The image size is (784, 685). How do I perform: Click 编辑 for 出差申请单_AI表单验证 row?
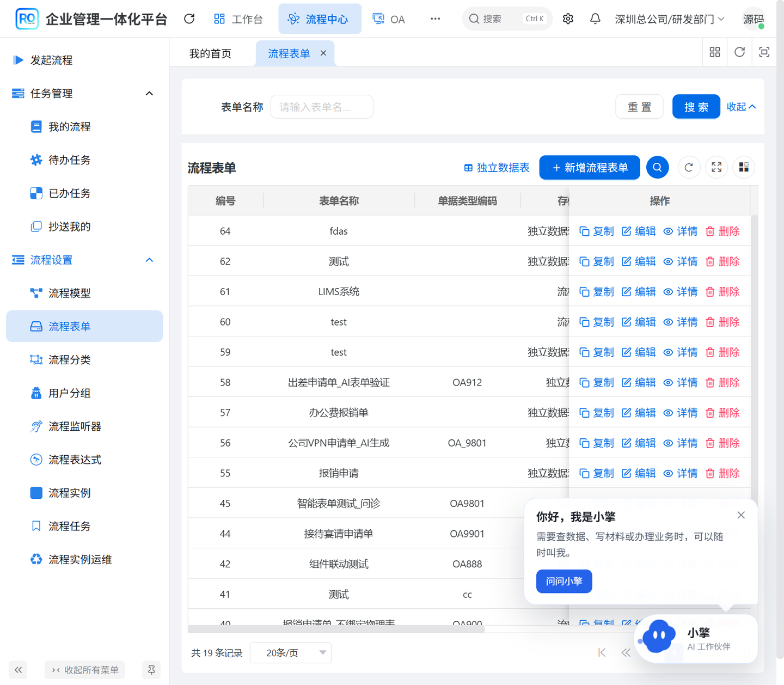639,383
